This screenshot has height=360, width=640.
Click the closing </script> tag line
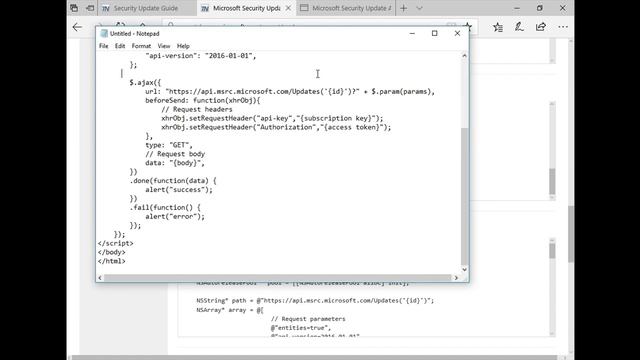click(116, 243)
